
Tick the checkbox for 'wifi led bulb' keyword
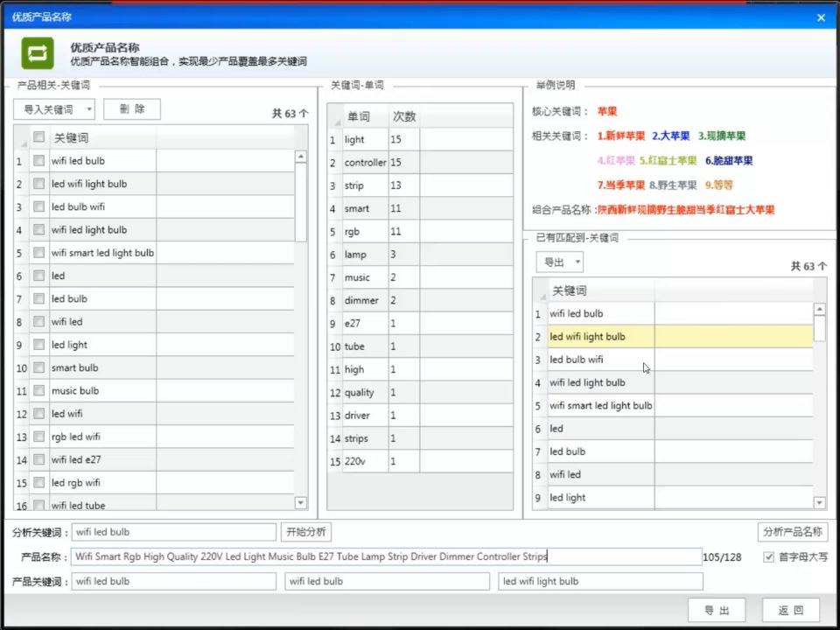[x=38, y=160]
